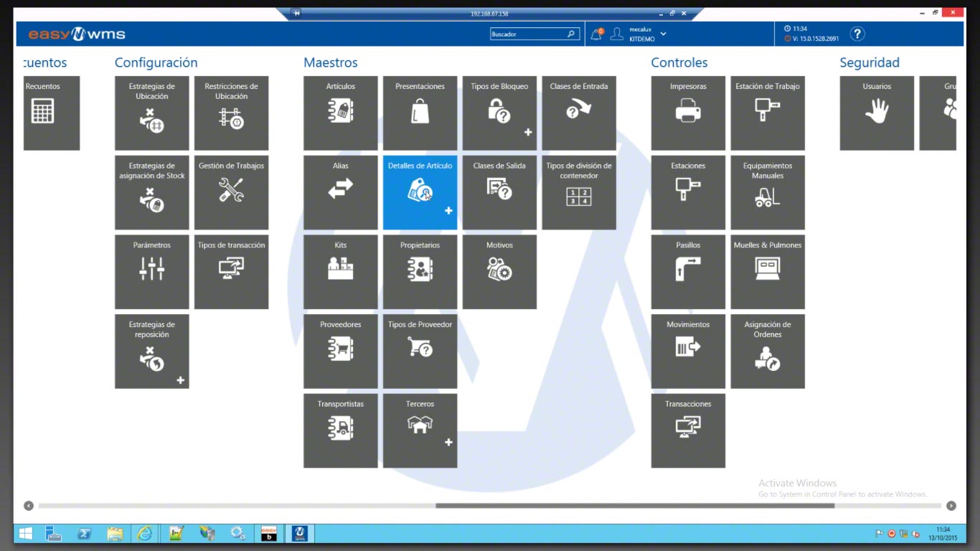Open the Proveedores tile
980x551 pixels.
[x=341, y=352]
